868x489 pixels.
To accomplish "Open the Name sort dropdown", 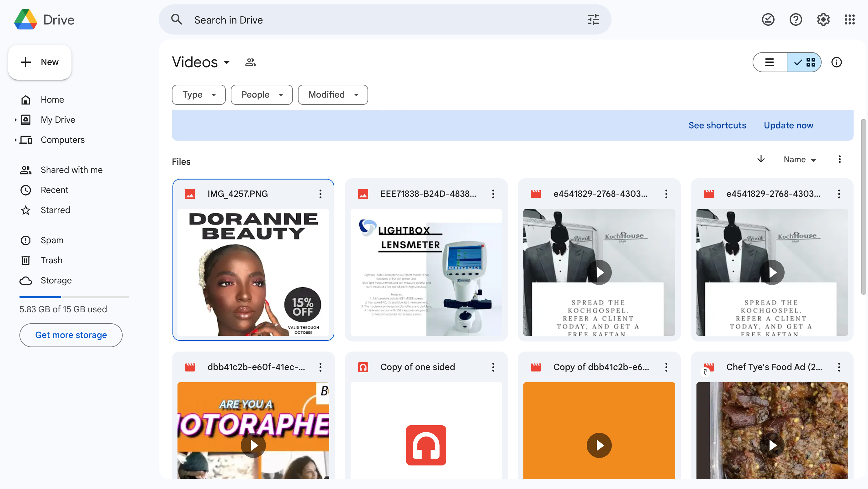I will tap(800, 159).
